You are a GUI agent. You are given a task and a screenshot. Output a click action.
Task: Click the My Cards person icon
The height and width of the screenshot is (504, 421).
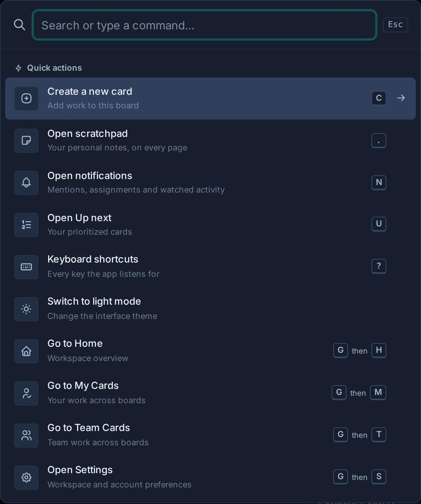tap(26, 393)
